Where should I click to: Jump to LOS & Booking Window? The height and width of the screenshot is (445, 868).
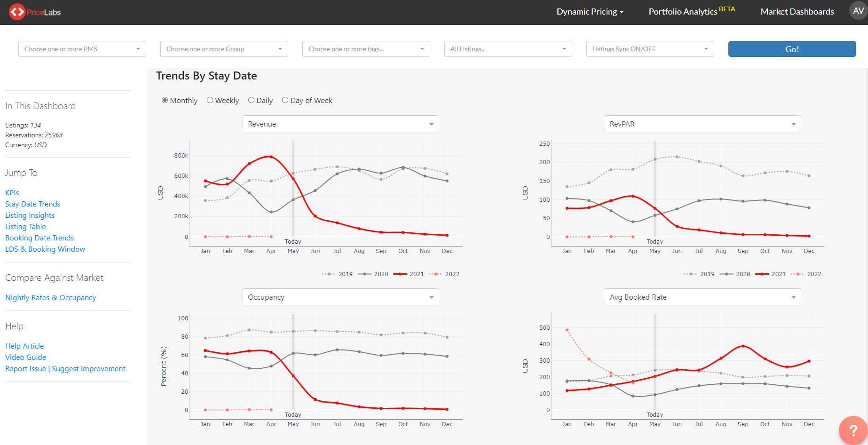(45, 249)
